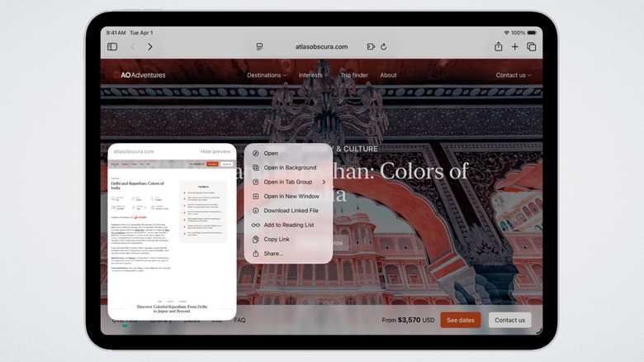Open the page menu reader icon
This screenshot has height=362, width=644.
coord(259,47)
